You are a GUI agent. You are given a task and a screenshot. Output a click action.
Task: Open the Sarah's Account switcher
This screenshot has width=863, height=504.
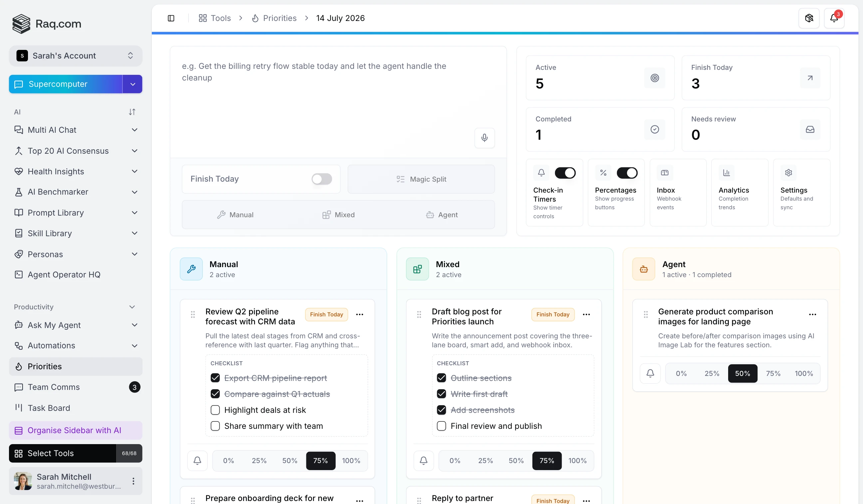(x=75, y=56)
